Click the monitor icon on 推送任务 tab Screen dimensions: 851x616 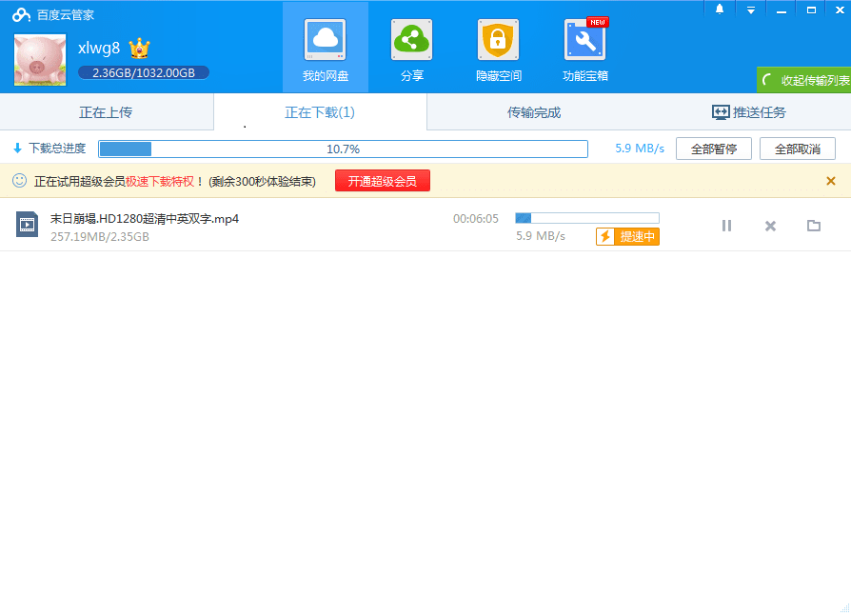tap(721, 112)
